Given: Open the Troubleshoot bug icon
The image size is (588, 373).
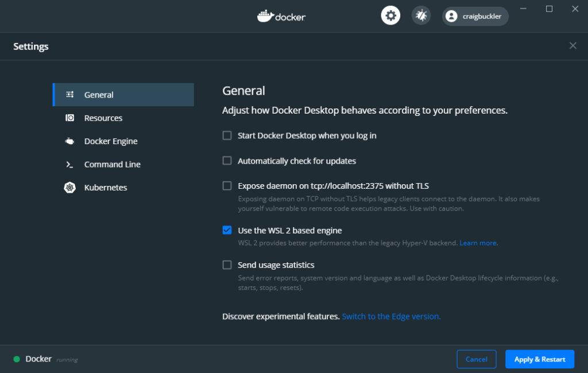Looking at the screenshot, I should 421,15.
